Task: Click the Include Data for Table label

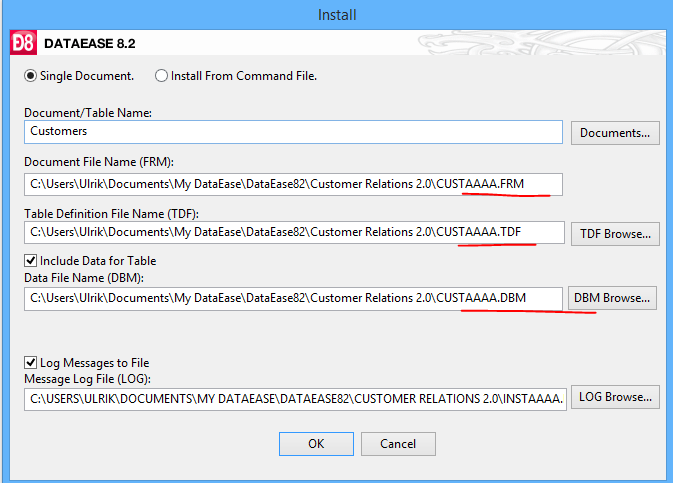Action: [98, 261]
